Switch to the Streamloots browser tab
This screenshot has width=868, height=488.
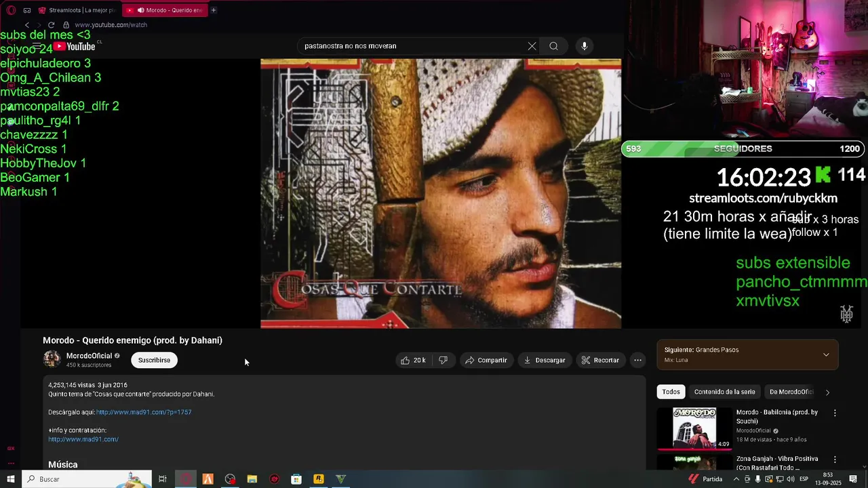[77, 10]
